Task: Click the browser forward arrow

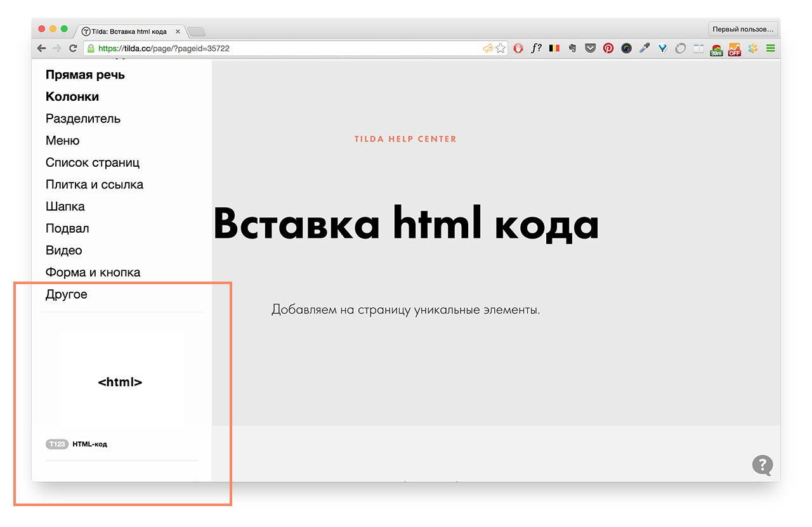Action: click(57, 48)
